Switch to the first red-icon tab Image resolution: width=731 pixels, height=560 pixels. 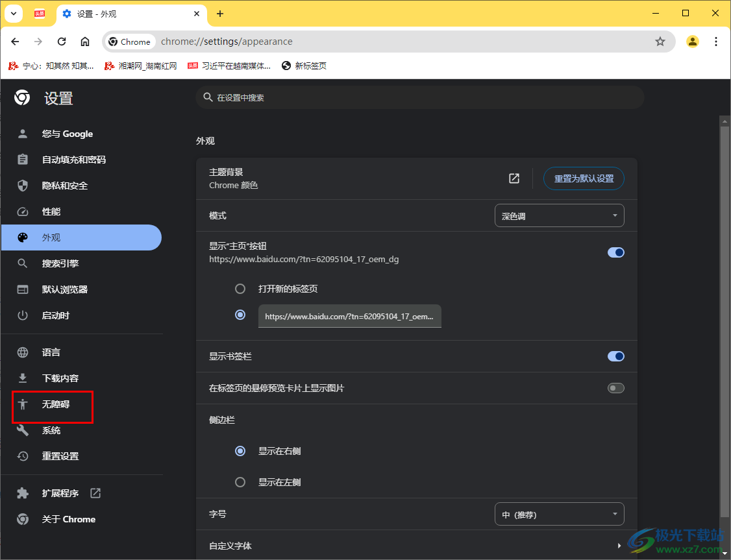pyautogui.click(x=40, y=14)
